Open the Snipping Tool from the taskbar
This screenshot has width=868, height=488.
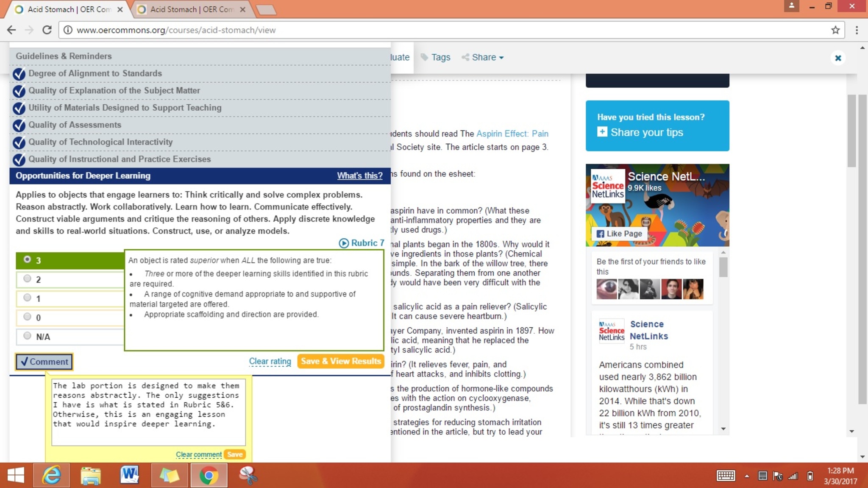point(248,475)
